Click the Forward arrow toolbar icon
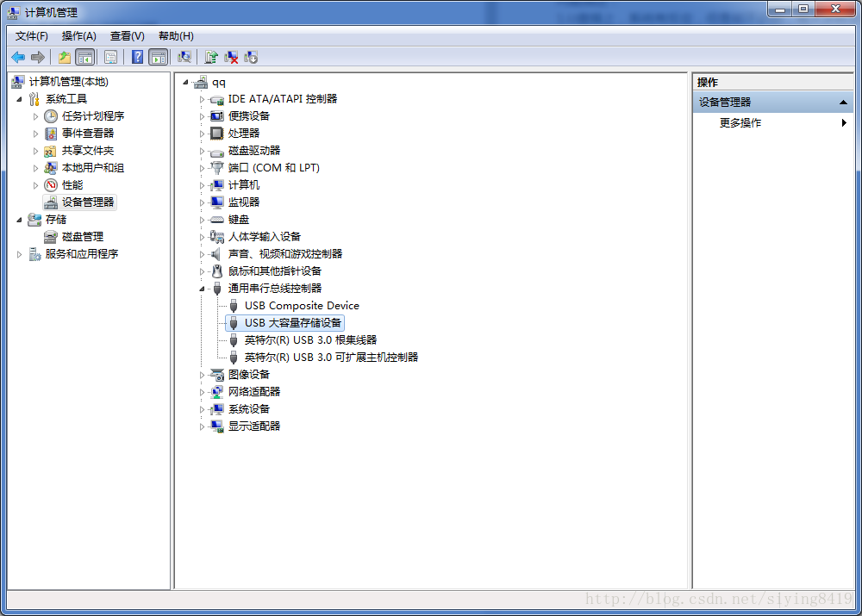 click(38, 57)
